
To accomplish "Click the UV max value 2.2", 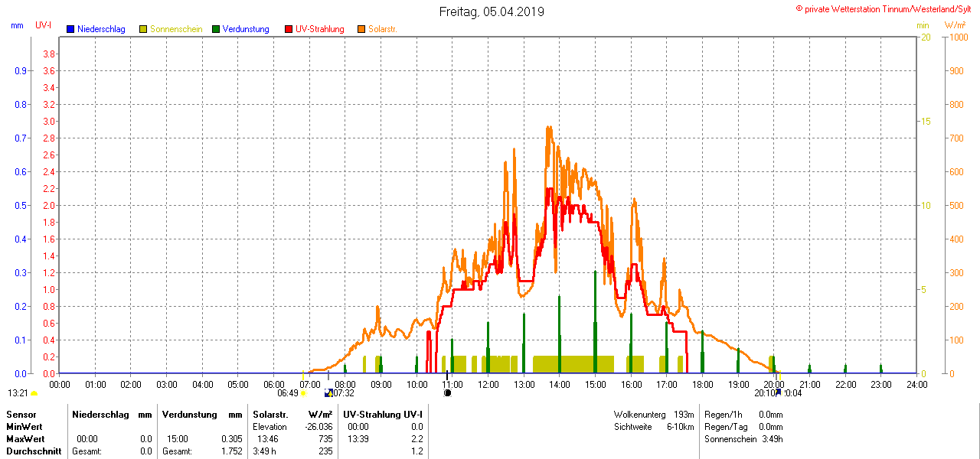I will pyautogui.click(x=416, y=439).
